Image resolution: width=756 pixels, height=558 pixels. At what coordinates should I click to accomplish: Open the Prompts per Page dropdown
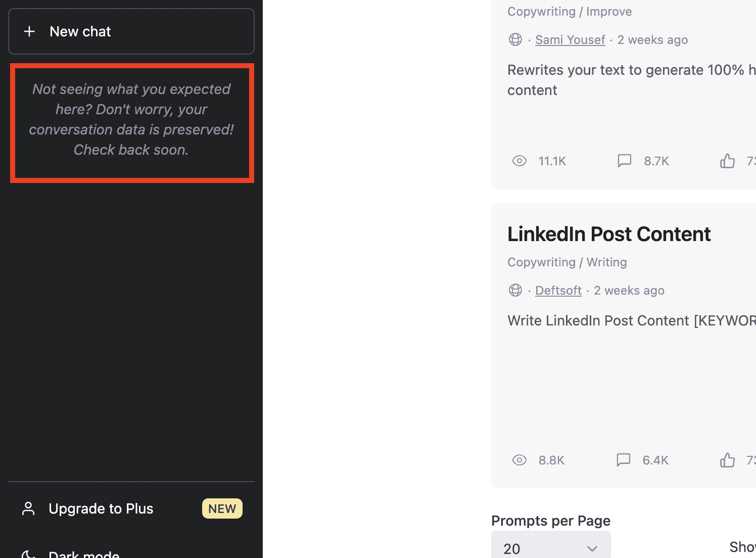point(551,548)
